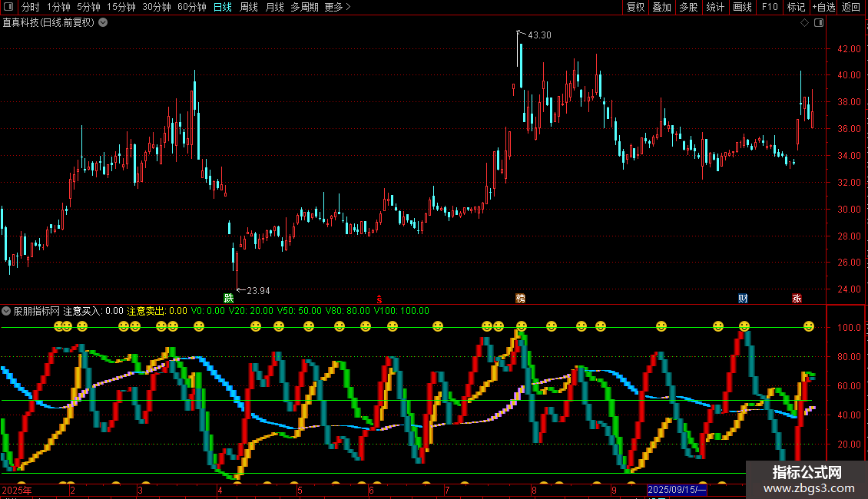Click the 直真科技(日线.前复权) chart title
This screenshot has height=499, width=868.
point(48,22)
